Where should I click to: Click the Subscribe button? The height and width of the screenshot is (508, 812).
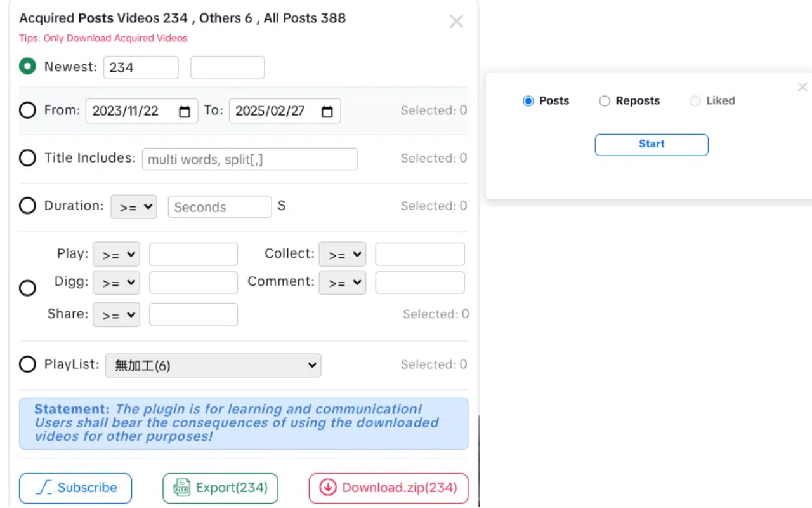point(75,488)
